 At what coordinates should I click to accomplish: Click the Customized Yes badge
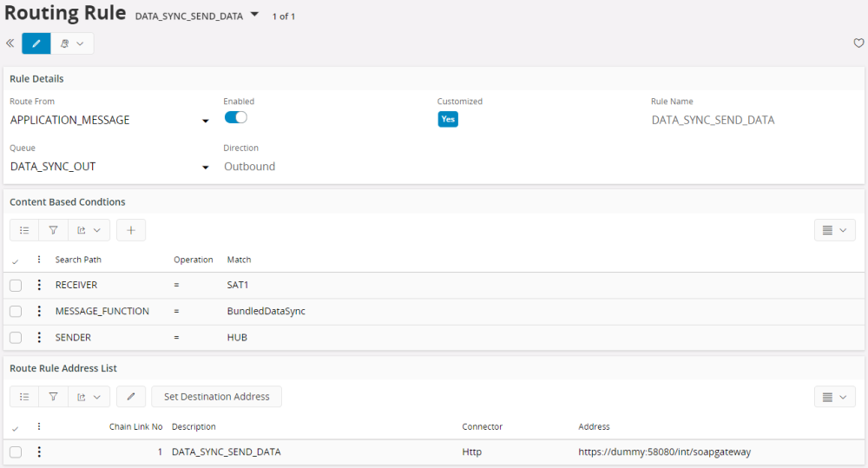(447, 119)
